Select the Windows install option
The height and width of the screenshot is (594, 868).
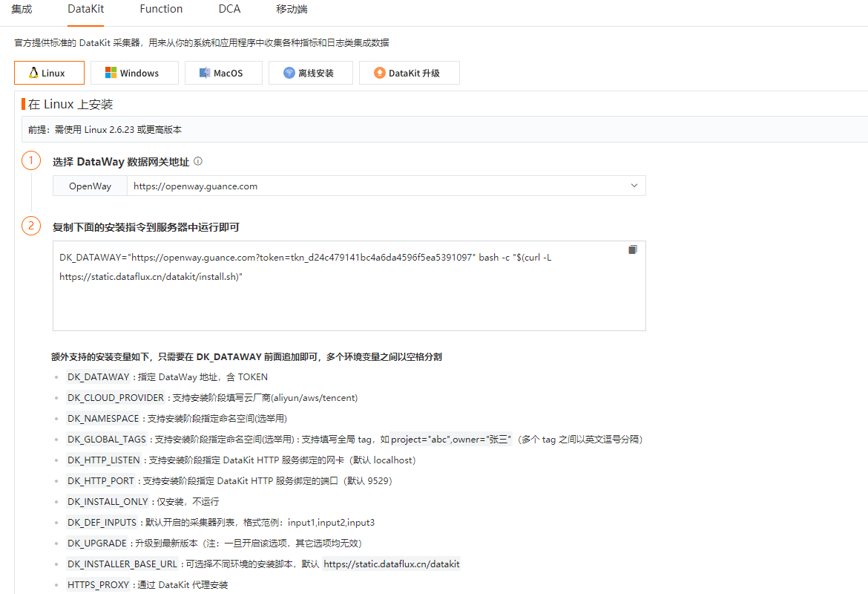click(x=134, y=73)
